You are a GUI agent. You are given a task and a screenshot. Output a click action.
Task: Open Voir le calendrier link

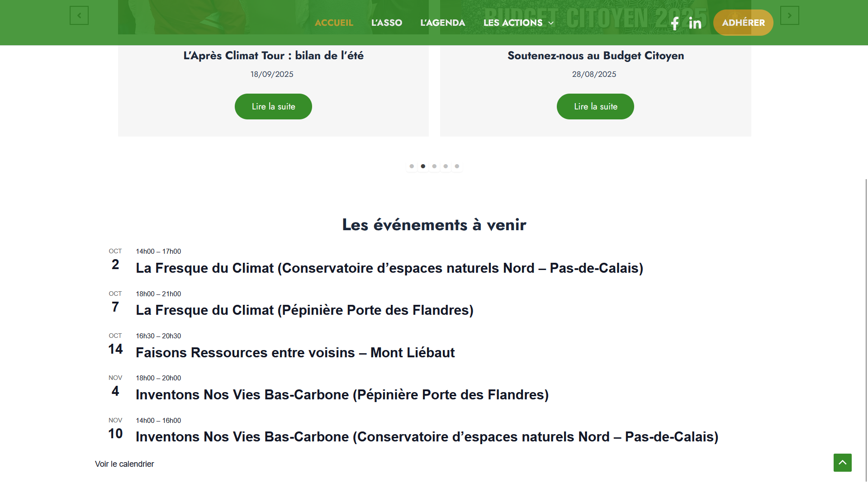point(124,464)
